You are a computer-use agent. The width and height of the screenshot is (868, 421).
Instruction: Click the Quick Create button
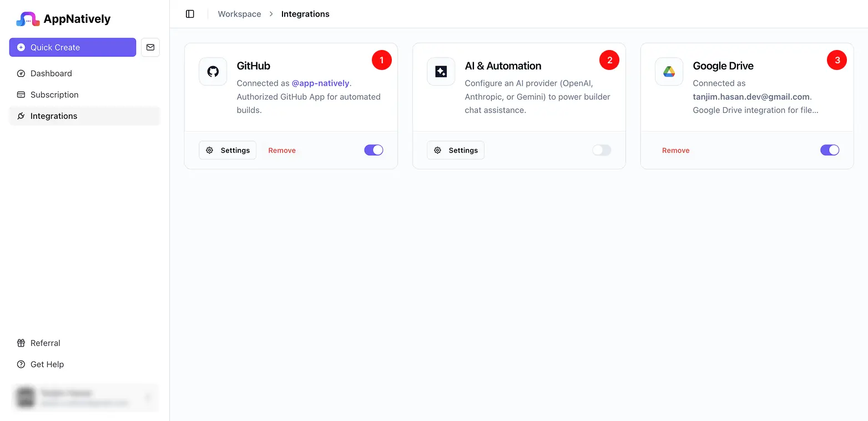pos(73,47)
